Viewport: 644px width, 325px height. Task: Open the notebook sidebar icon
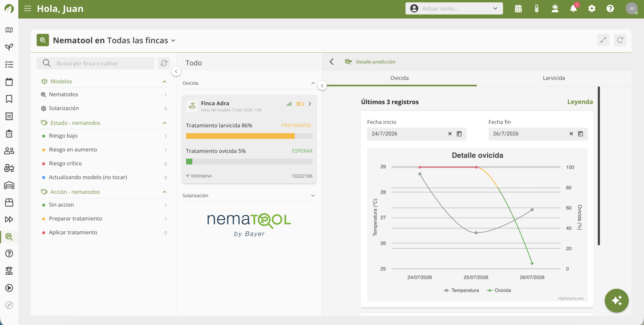(x=9, y=116)
